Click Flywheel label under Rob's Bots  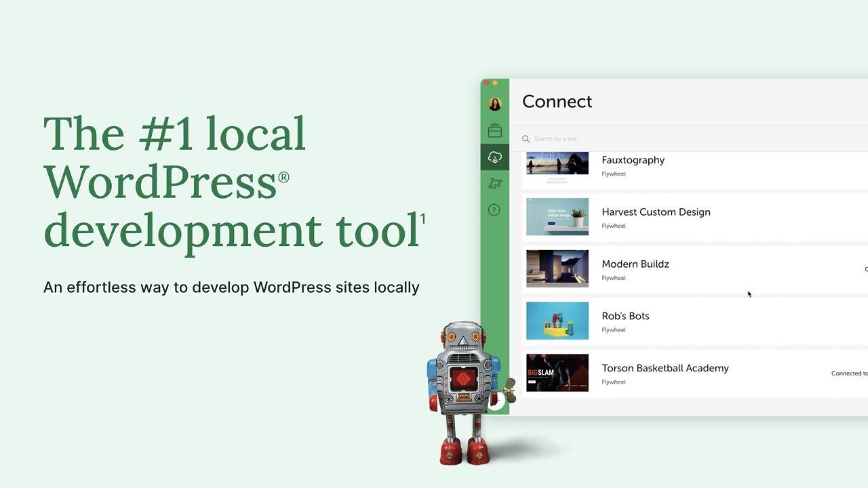point(614,330)
